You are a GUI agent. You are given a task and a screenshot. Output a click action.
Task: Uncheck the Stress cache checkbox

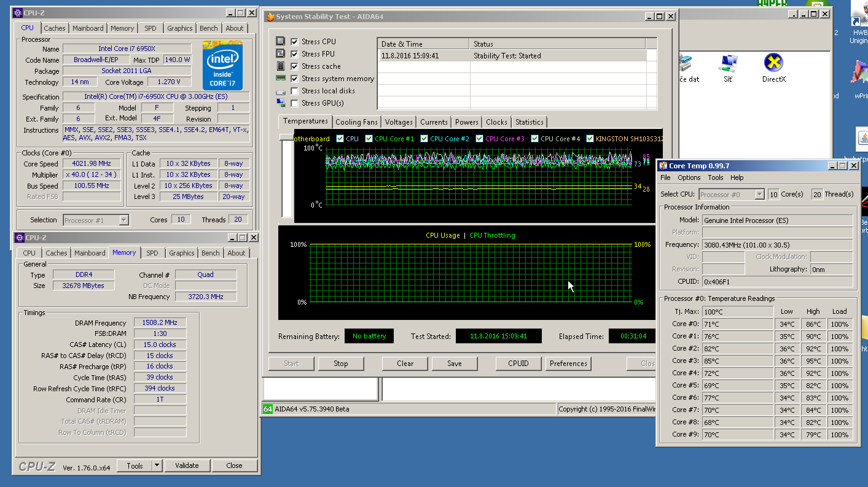[x=294, y=66]
